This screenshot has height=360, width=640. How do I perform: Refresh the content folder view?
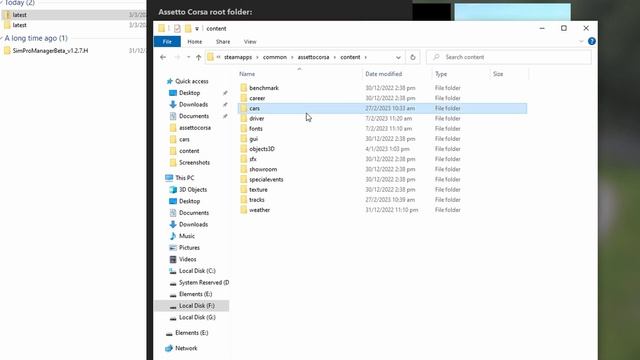click(x=413, y=57)
